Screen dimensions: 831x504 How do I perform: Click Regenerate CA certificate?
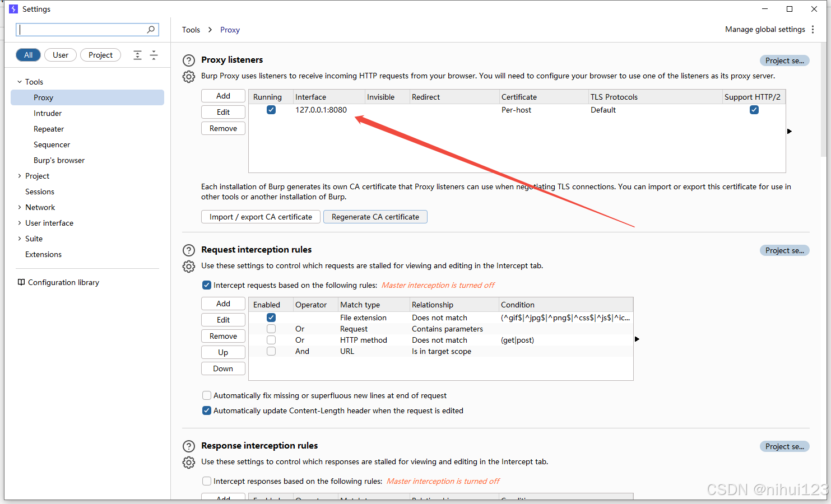tap(375, 217)
